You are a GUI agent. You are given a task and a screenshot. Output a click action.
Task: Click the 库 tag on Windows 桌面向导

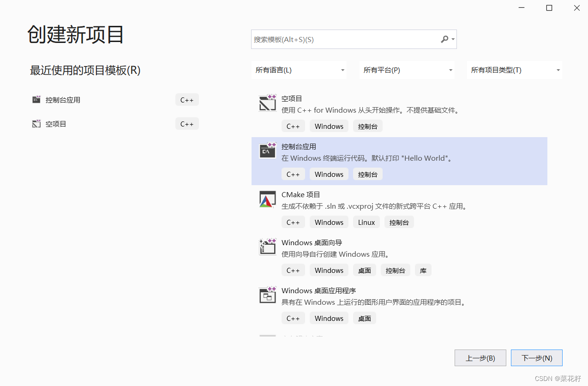(423, 270)
